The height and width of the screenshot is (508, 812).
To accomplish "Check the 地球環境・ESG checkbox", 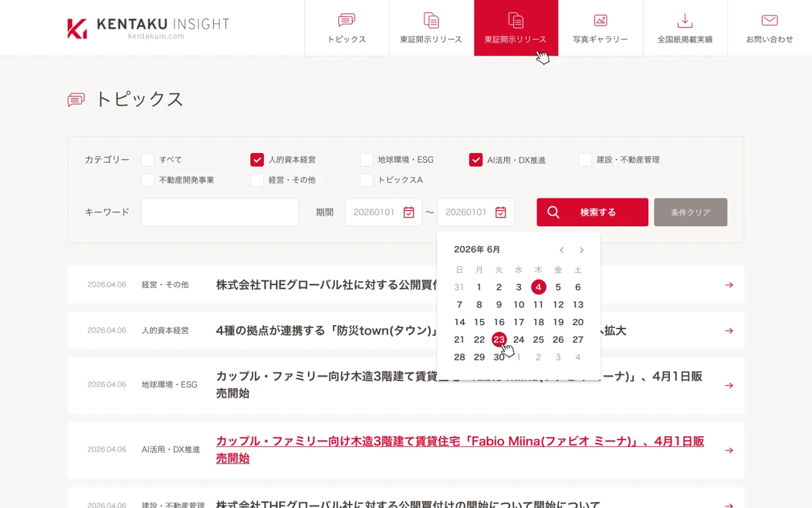I will [x=367, y=160].
